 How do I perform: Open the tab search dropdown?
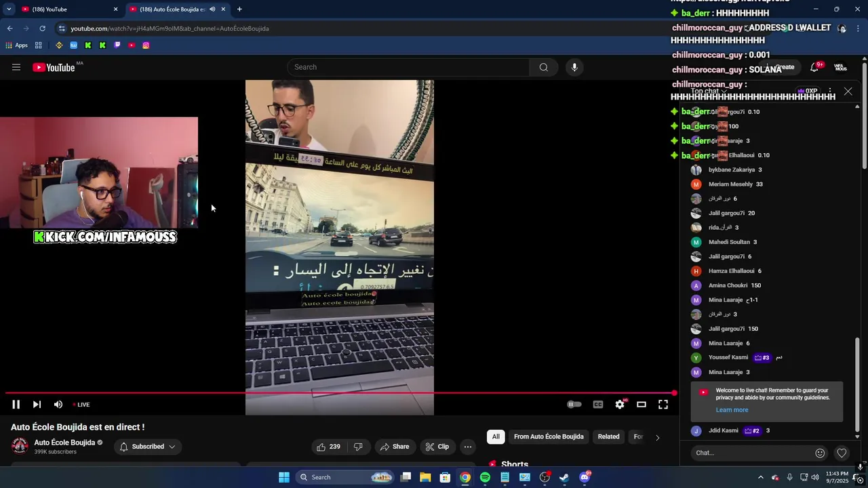tap(9, 9)
